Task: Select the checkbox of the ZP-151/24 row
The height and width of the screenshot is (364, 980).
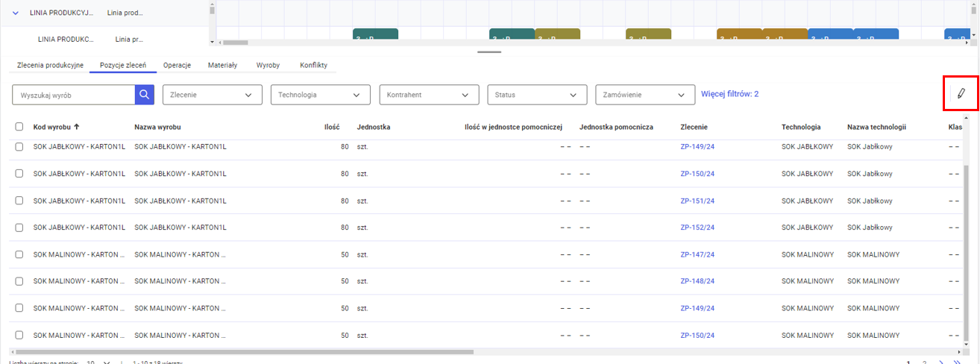Action: 19,201
